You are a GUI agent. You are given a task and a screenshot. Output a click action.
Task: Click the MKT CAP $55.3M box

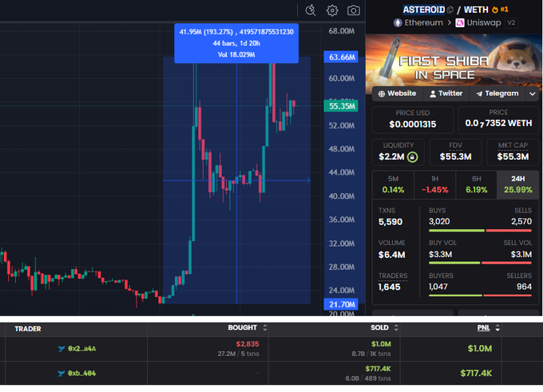point(513,152)
